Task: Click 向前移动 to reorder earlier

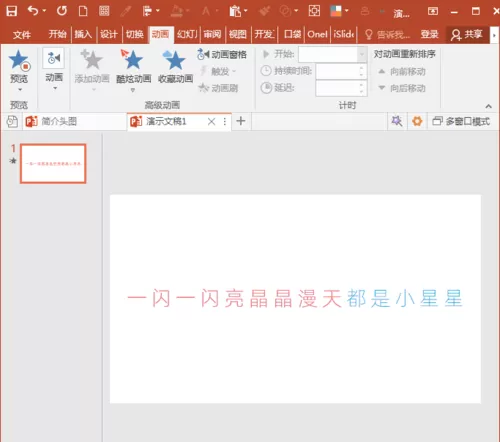Action: pos(402,71)
